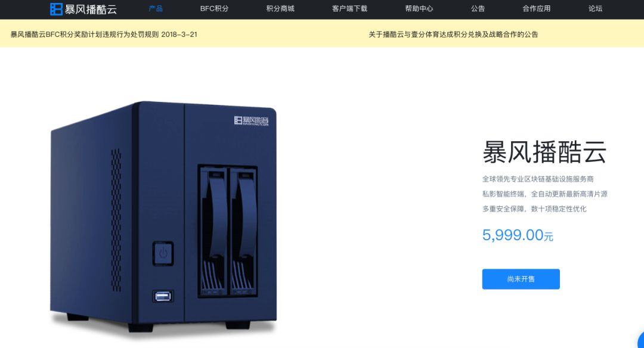Visit the 帮助中心 section

pos(419,8)
